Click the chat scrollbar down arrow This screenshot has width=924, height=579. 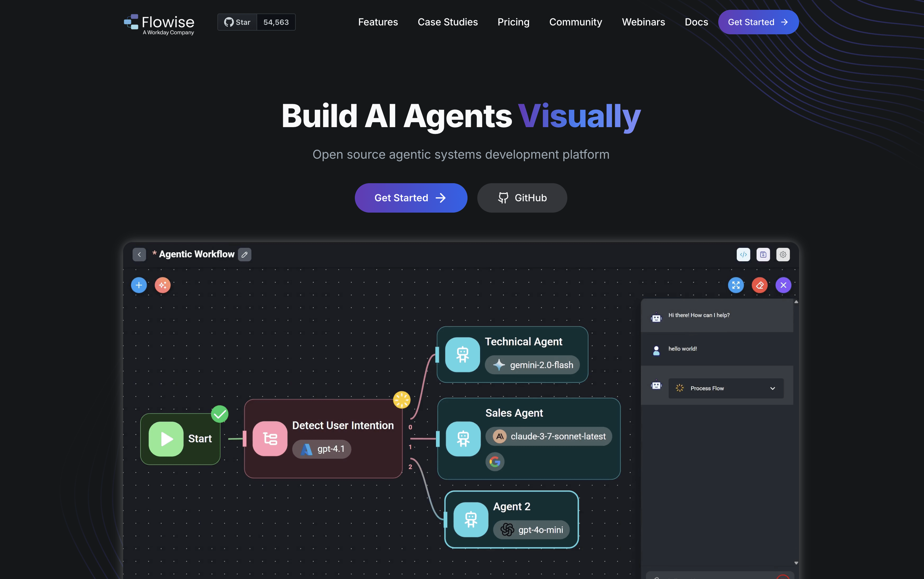[x=796, y=563]
